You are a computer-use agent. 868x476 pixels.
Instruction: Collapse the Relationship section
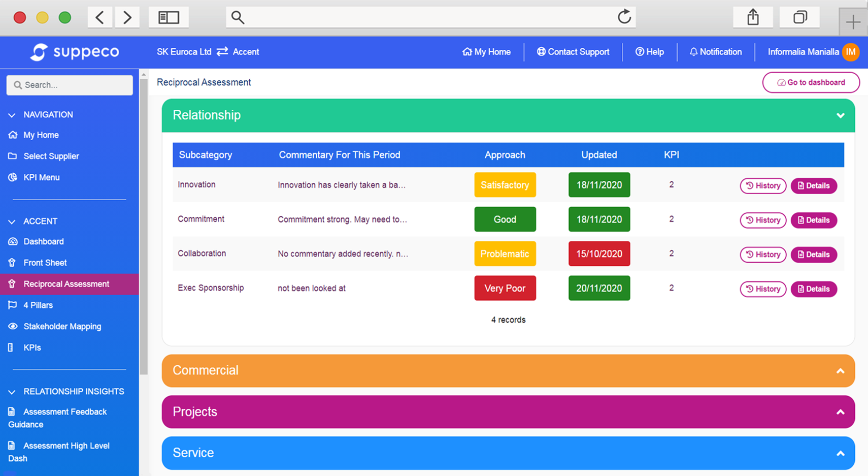tap(840, 115)
